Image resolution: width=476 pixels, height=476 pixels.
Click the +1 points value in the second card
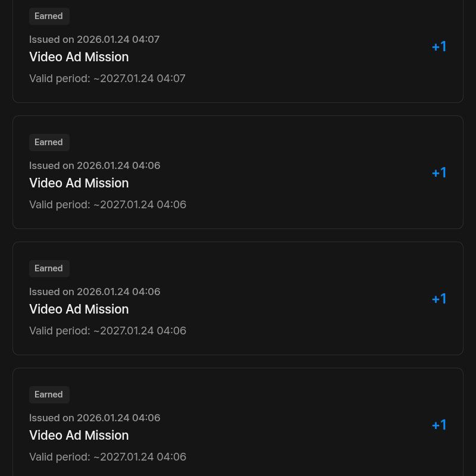(439, 173)
